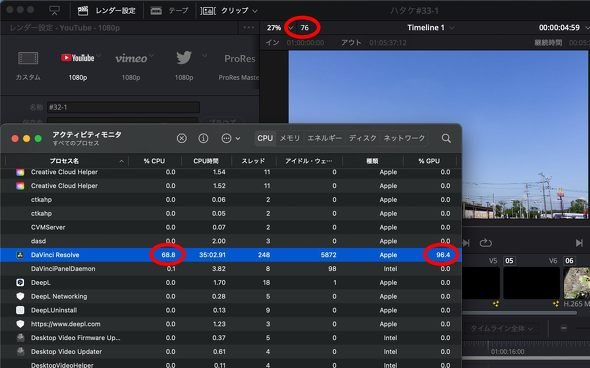The width and height of the screenshot is (590, 368).
Task: Toggle the loop playback icon
Action: coord(486,243)
